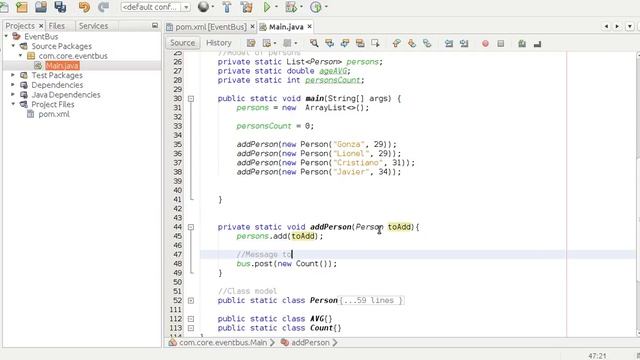Viewport: 640px width, 360px height.
Task: Collapse the Source Packages node
Action: (x=13, y=46)
